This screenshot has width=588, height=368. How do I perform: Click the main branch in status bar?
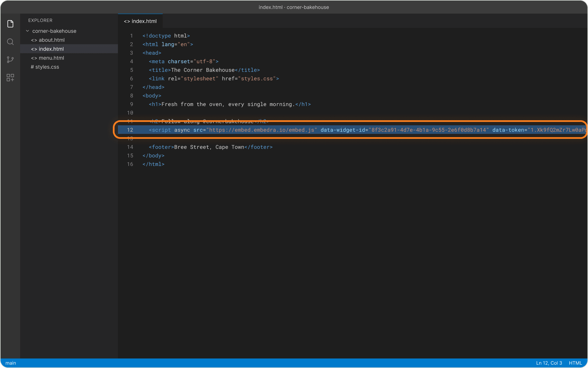point(11,363)
